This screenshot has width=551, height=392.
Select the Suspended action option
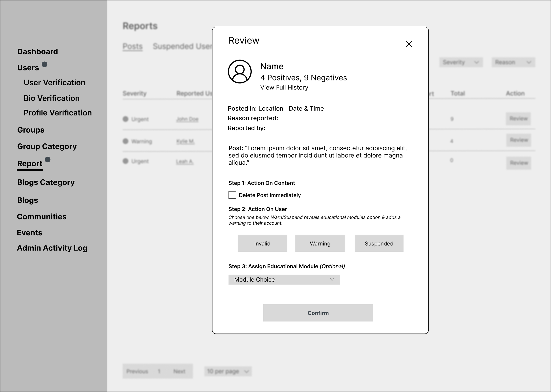[x=379, y=243]
